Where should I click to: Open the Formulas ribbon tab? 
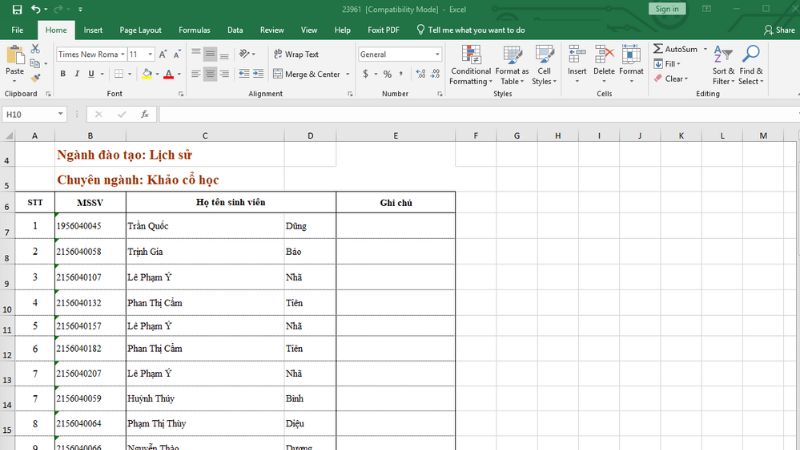[194, 30]
